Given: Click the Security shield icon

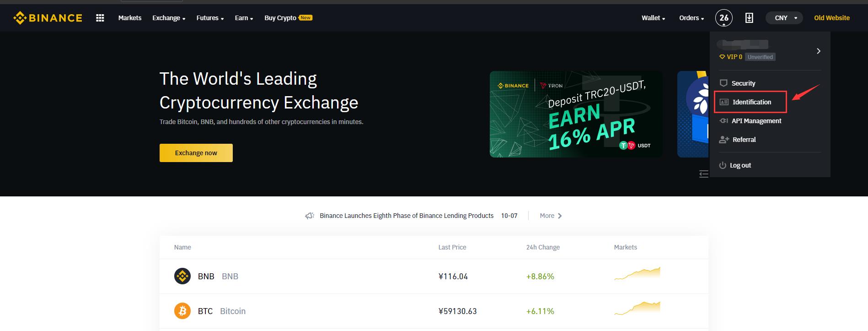Looking at the screenshot, I should [x=724, y=83].
